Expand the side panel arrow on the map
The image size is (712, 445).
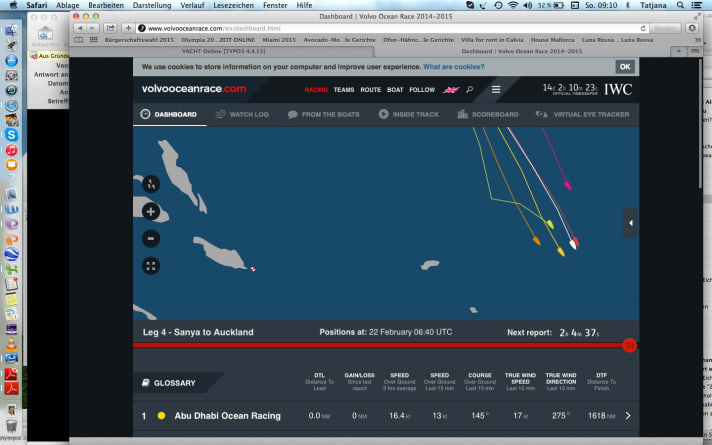(x=630, y=223)
